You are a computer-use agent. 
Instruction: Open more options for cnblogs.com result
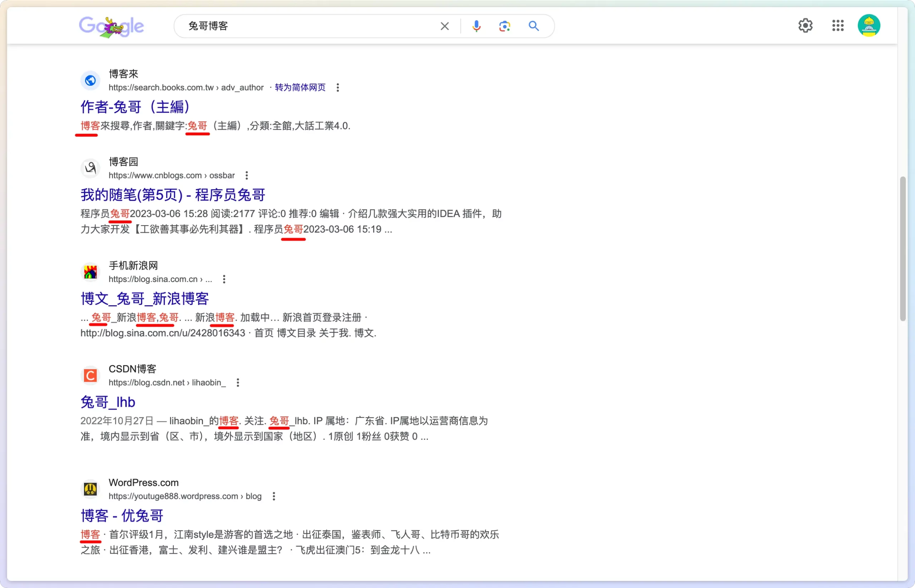click(247, 176)
